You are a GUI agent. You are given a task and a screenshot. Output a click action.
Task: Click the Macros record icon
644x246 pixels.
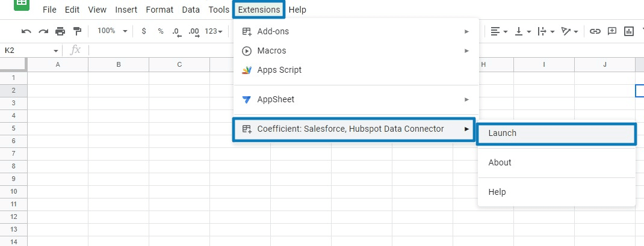246,51
